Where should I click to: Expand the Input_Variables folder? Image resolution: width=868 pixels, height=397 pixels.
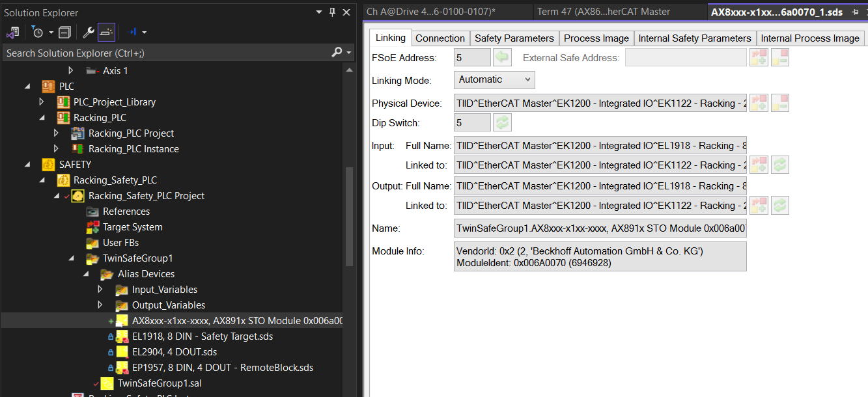point(100,290)
